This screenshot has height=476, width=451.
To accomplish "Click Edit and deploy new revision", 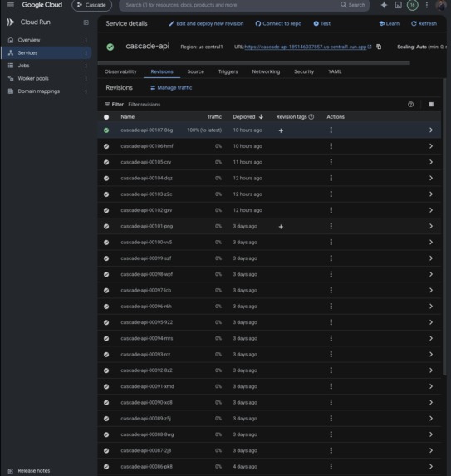I will pyautogui.click(x=206, y=24).
